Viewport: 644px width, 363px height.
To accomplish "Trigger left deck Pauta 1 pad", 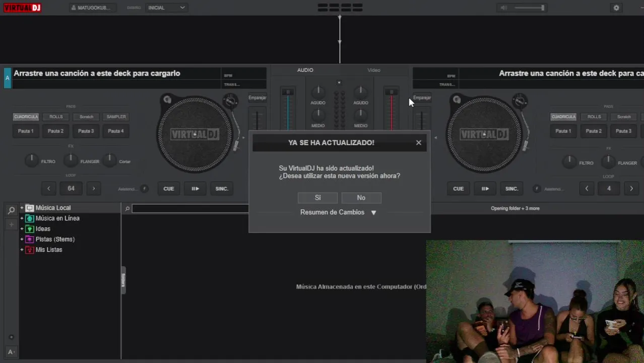I will pyautogui.click(x=26, y=131).
